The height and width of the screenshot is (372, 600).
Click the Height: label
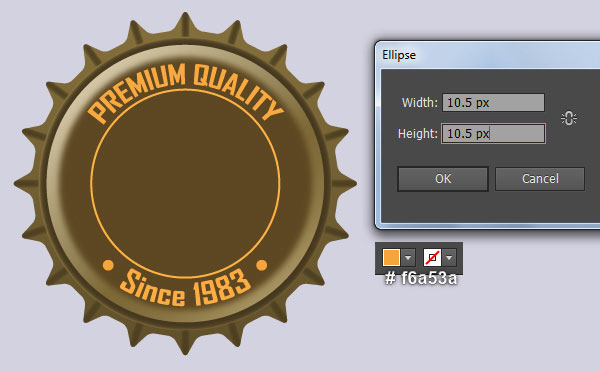[x=417, y=134]
